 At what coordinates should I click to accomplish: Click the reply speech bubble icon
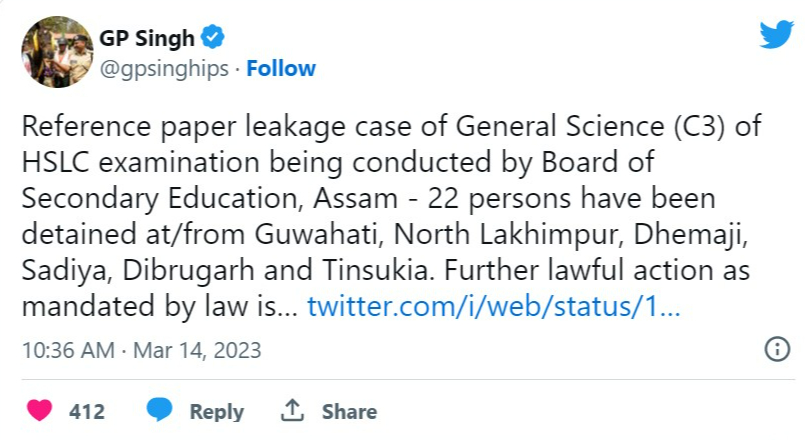tap(159, 411)
